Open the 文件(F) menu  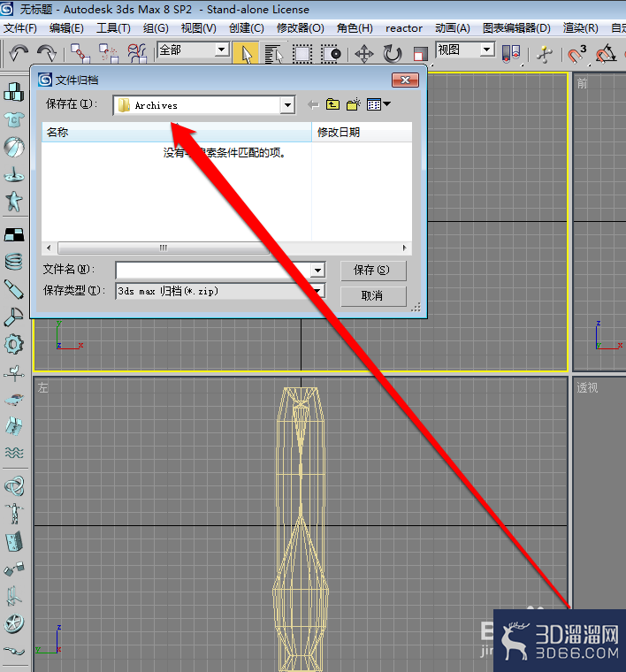click(x=20, y=28)
